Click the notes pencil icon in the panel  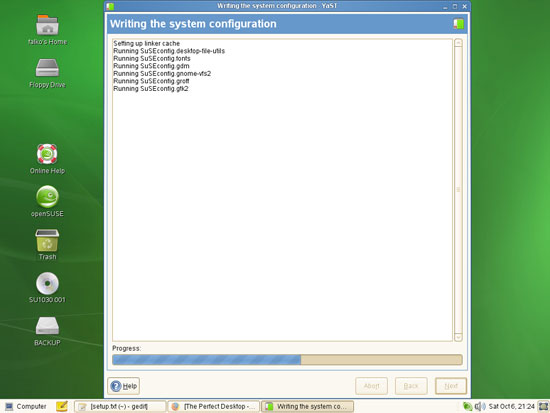pos(62,406)
